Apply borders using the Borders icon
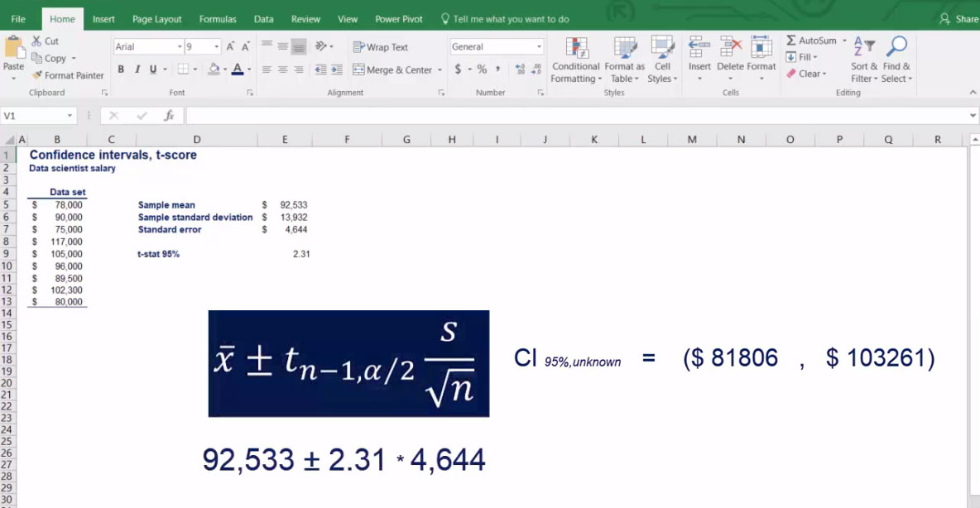 click(183, 69)
